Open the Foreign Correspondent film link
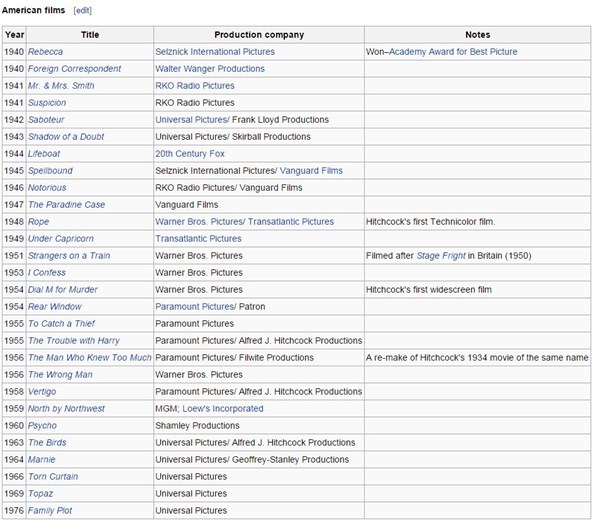The width and height of the screenshot is (600, 523). tap(74, 69)
